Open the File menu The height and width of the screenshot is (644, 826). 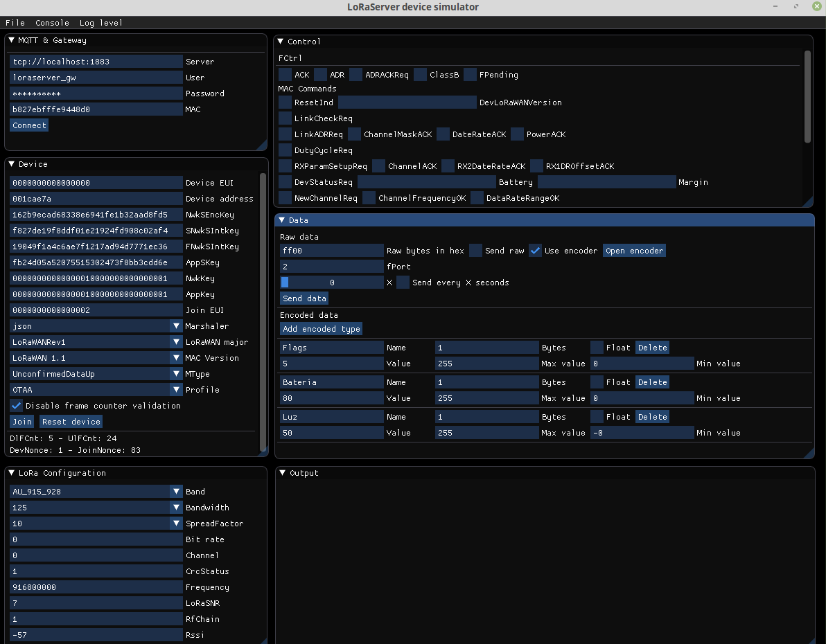(x=15, y=23)
